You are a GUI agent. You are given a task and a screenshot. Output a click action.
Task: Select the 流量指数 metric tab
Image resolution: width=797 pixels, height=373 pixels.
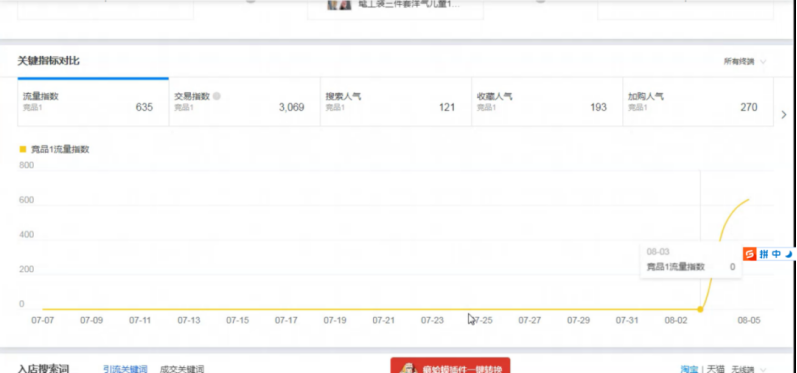click(93, 102)
